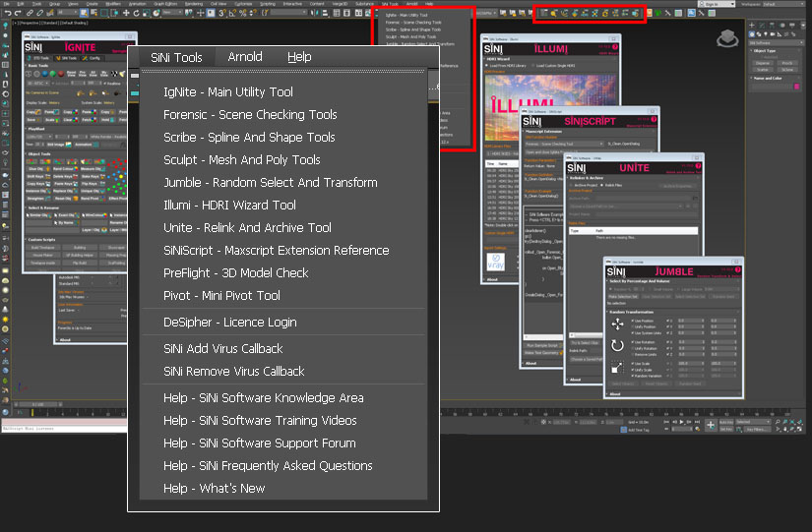Viewport: 812px width, 532px height.
Task: Click the Undo arrow in main toolbar
Action: (x=8, y=13)
